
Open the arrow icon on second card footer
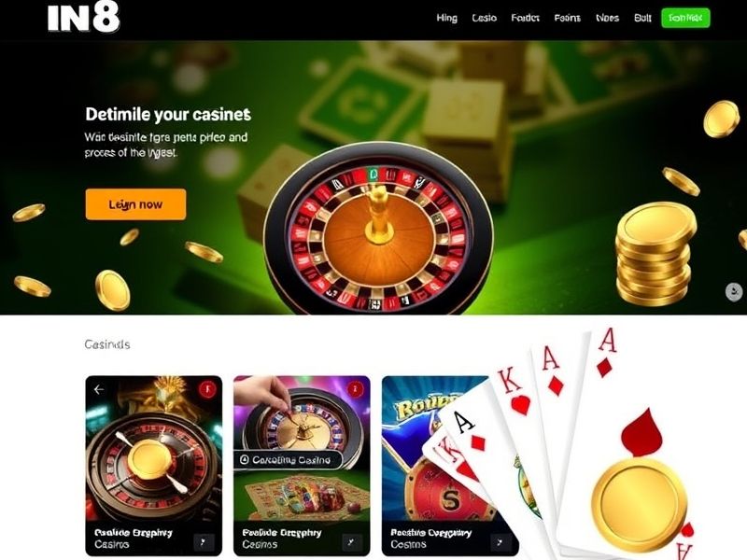352,542
